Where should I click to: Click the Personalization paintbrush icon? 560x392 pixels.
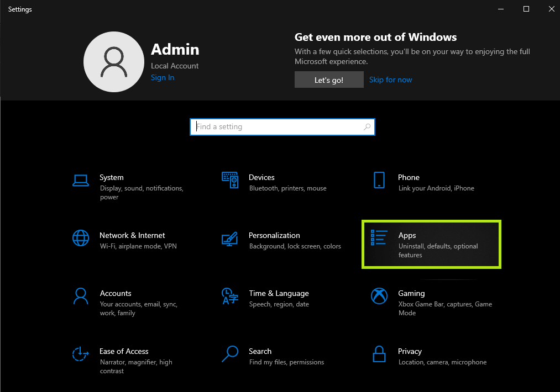pos(229,239)
